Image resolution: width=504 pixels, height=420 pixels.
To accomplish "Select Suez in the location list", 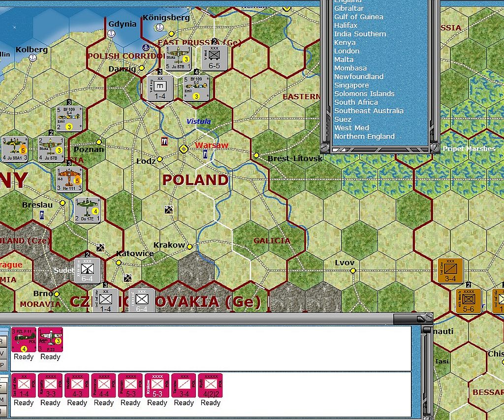I will click(343, 119).
